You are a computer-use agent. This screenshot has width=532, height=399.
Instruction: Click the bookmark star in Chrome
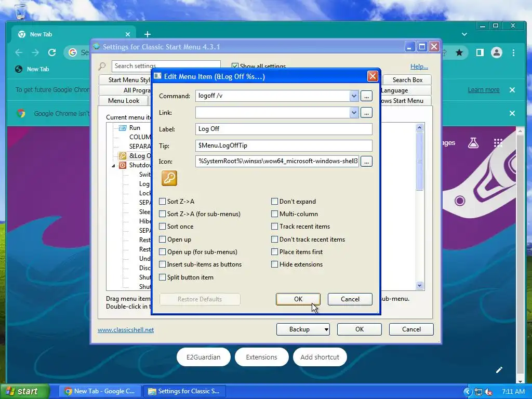pyautogui.click(x=459, y=52)
